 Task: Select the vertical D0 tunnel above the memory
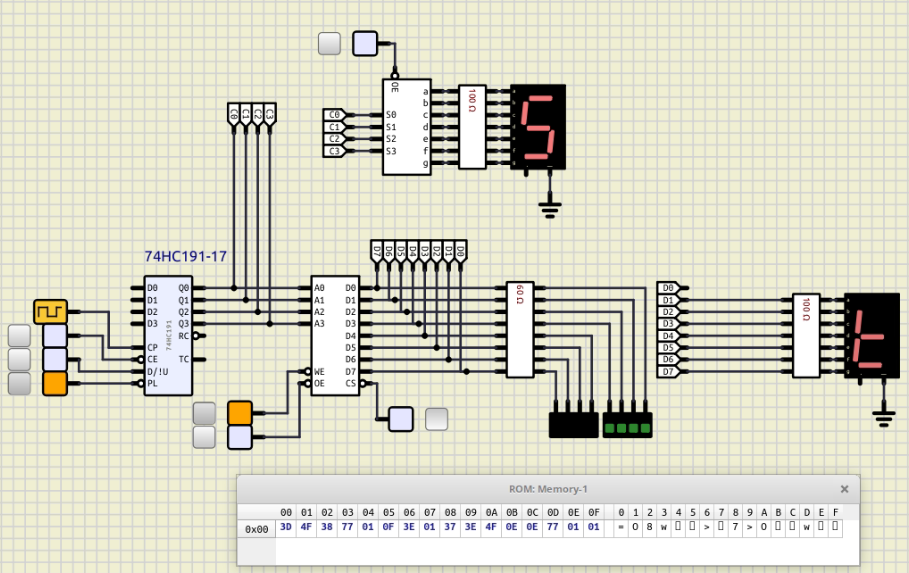coord(460,252)
